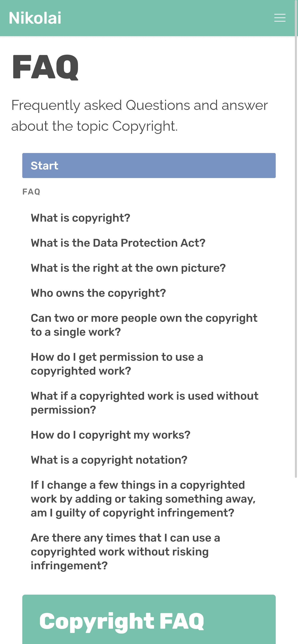Open question about using work without risking infringement
The width and height of the screenshot is (298, 644).
coord(125,552)
